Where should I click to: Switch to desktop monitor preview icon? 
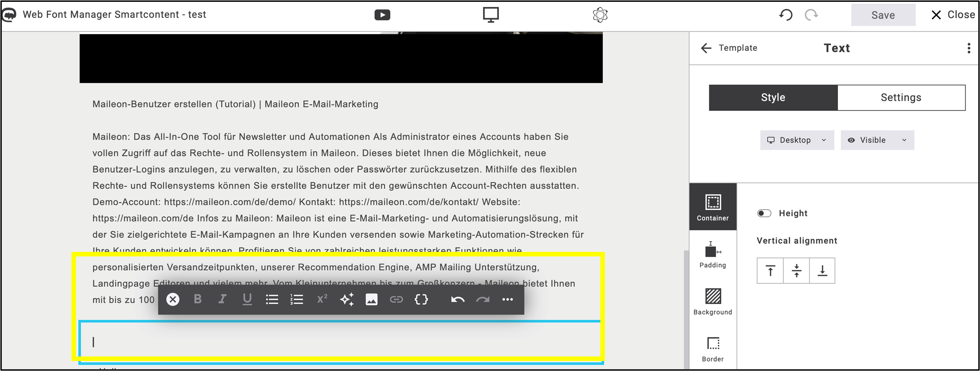pyautogui.click(x=491, y=15)
